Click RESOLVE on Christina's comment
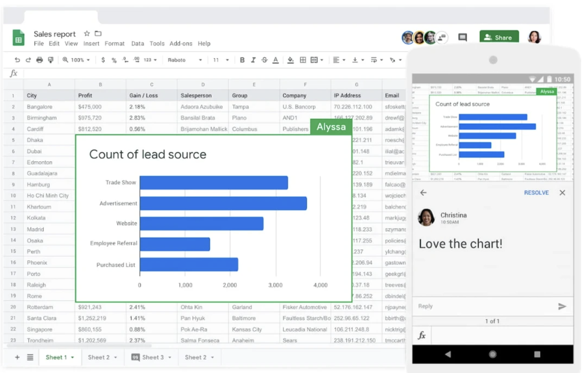 click(536, 192)
